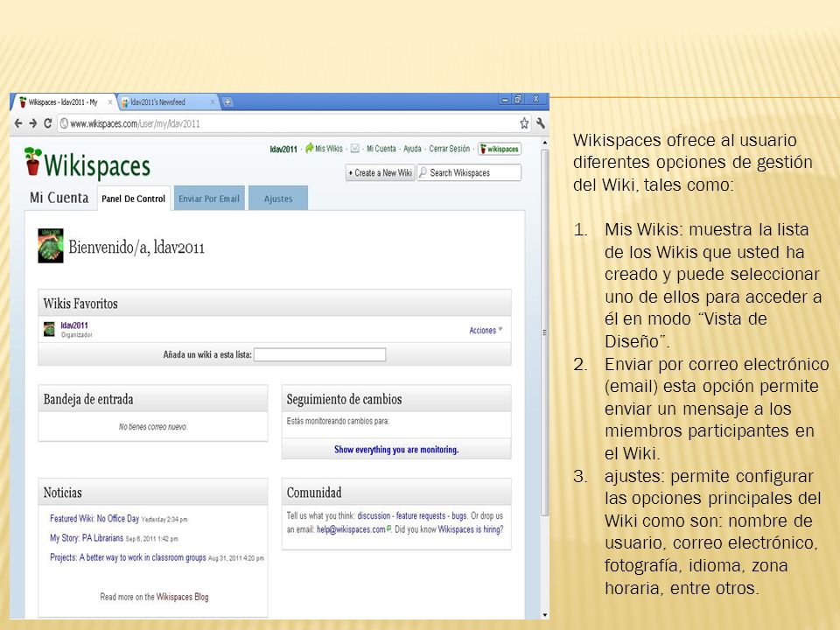Viewport: 840px width, 630px height.
Task: Open the browser wrench menu
Action: (540, 123)
